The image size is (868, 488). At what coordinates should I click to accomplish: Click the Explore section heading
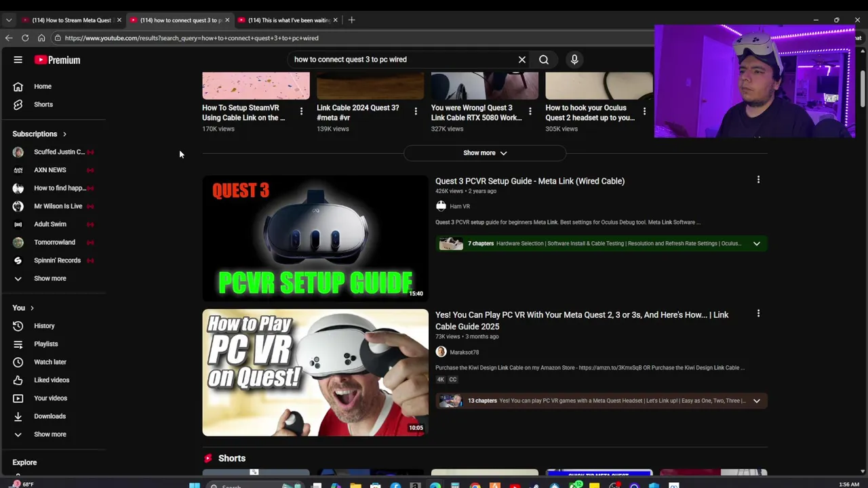[x=24, y=462]
